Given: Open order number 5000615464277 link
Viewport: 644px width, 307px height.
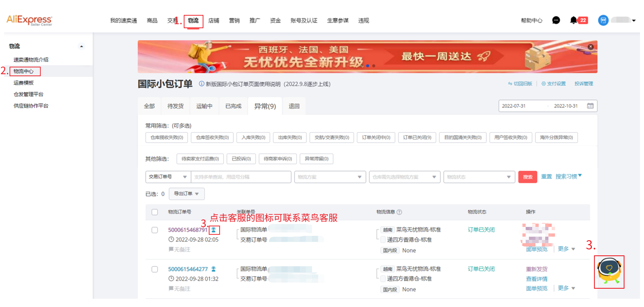Looking at the screenshot, I should coord(188,269).
